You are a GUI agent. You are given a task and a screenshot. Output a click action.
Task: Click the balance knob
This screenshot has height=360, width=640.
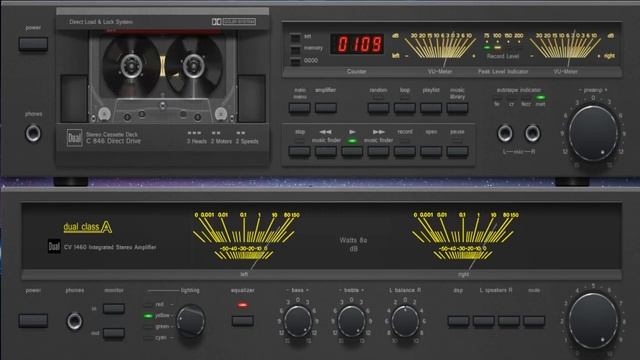pos(405,322)
